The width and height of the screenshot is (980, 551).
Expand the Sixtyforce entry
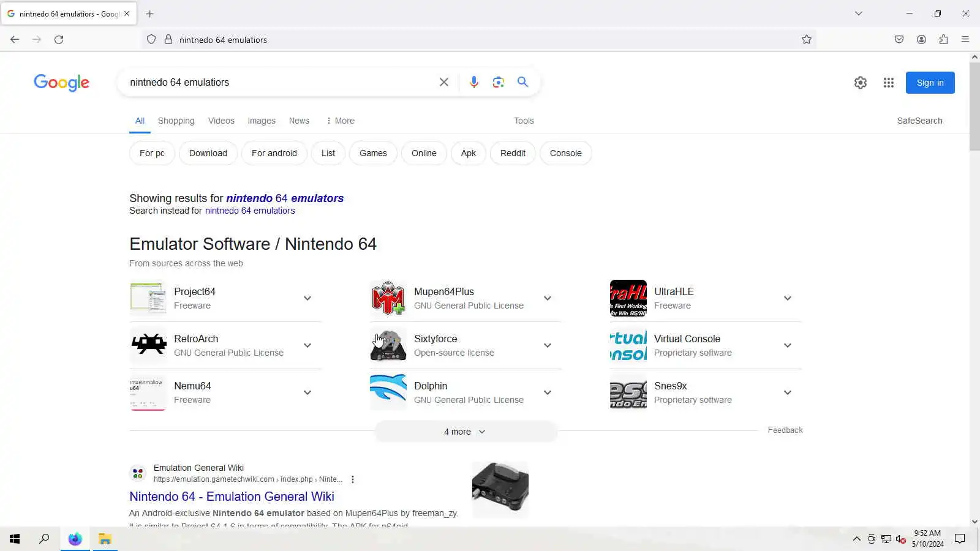[x=548, y=345]
